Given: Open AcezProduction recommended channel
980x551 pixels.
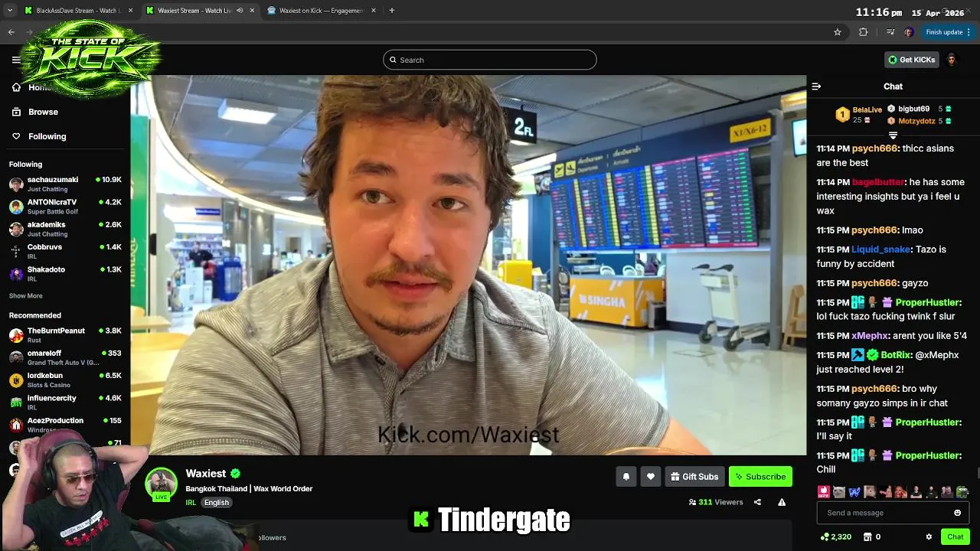Looking at the screenshot, I should 65,424.
